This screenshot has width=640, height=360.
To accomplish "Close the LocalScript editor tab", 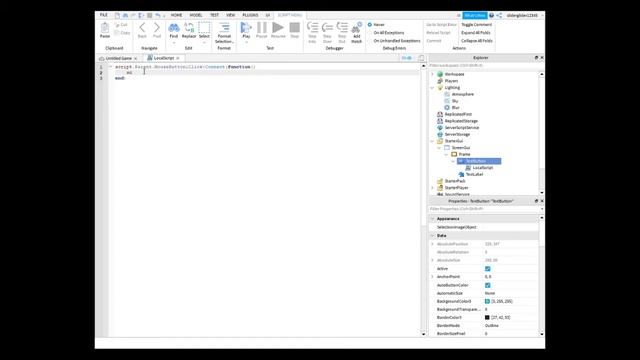I will point(178,58).
